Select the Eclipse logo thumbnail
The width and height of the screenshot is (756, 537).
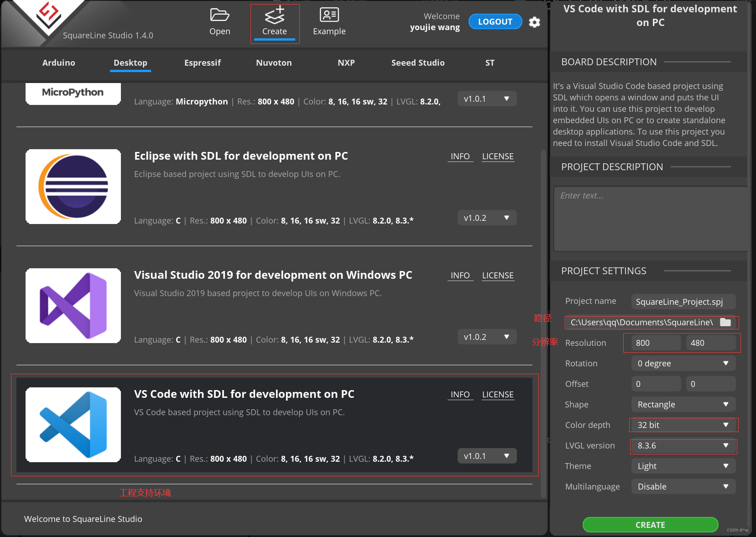(73, 187)
